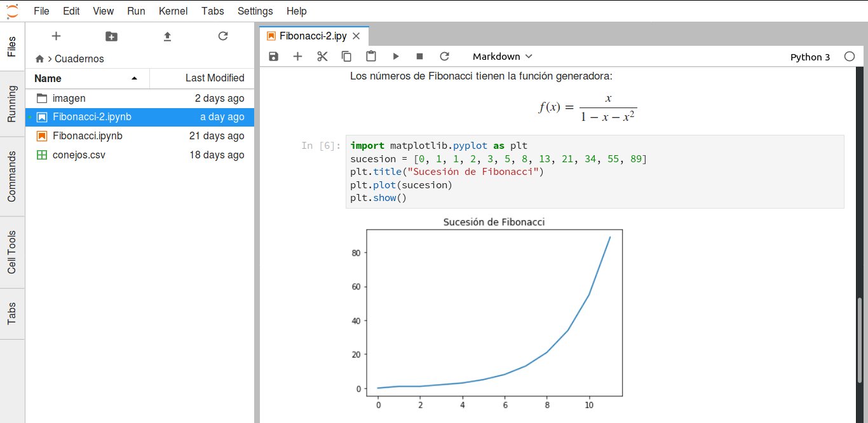This screenshot has height=423, width=868.
Task: Restart the kernel using the refresh icon
Action: [x=445, y=56]
